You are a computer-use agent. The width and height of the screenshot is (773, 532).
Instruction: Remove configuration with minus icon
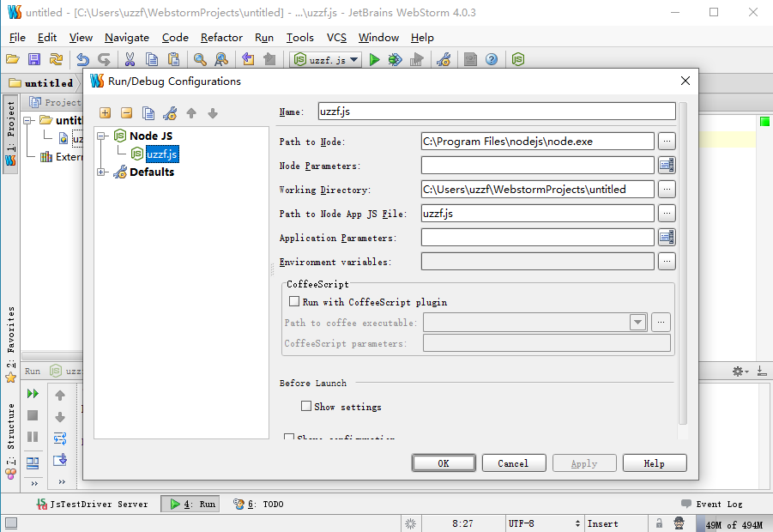click(127, 113)
